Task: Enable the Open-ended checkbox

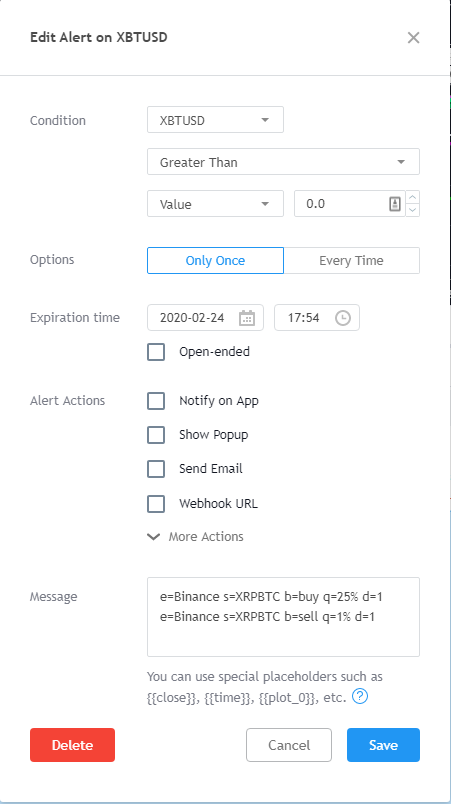Action: (x=156, y=352)
